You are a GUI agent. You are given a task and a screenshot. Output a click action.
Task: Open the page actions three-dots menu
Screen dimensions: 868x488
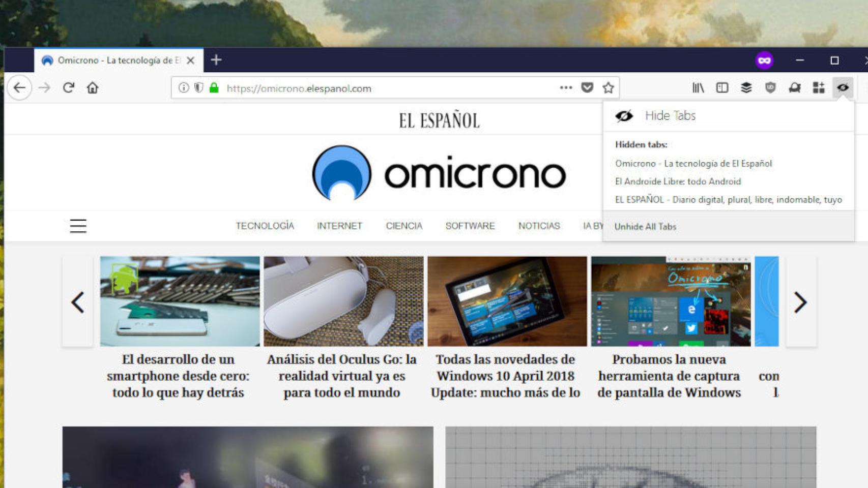click(566, 88)
